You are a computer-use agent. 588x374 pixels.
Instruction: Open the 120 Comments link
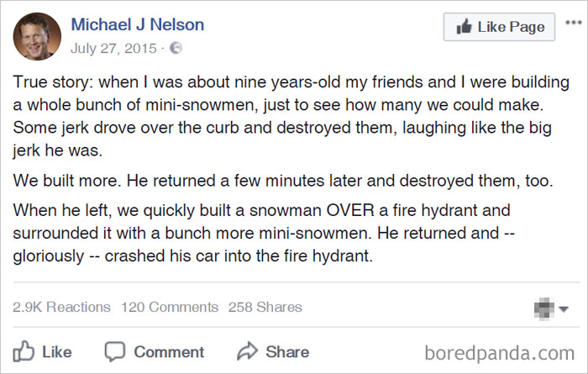click(170, 307)
